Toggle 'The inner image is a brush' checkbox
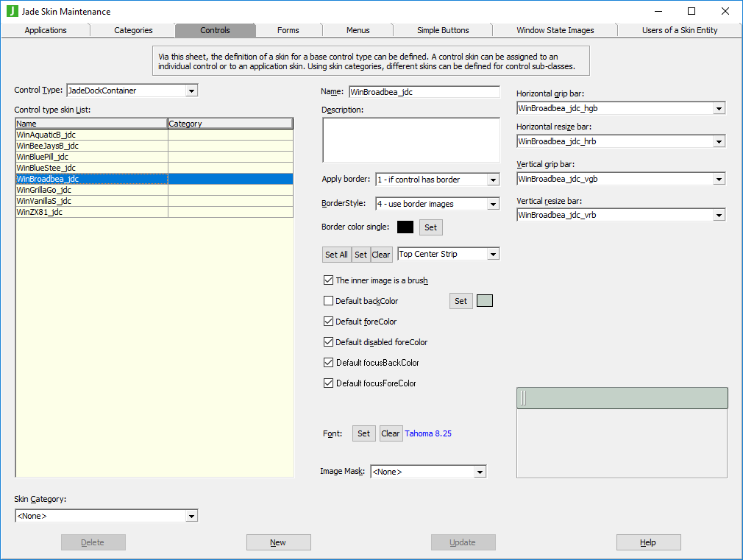This screenshot has width=743, height=560. click(328, 280)
